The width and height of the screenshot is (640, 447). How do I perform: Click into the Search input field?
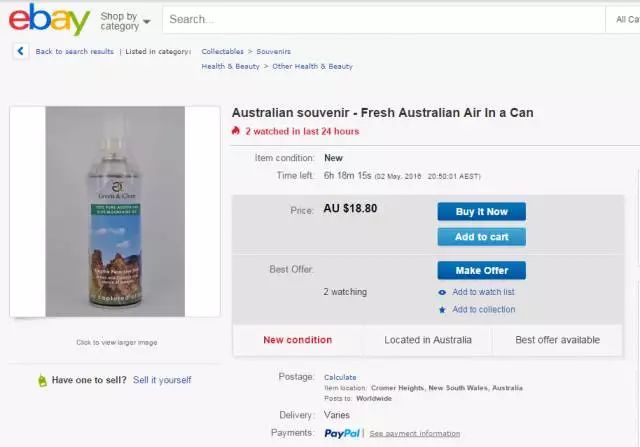380,19
